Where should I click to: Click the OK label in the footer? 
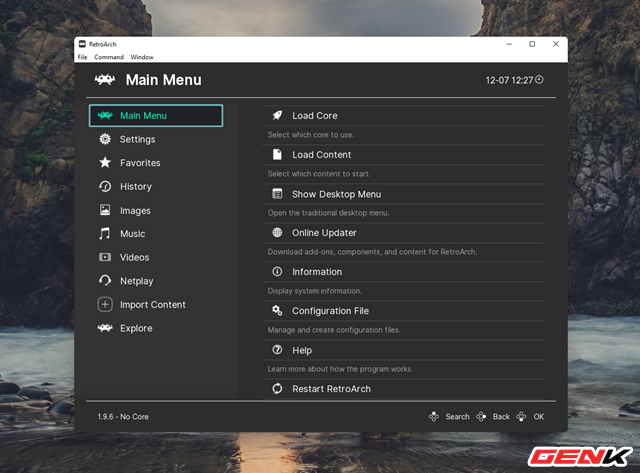(539, 417)
